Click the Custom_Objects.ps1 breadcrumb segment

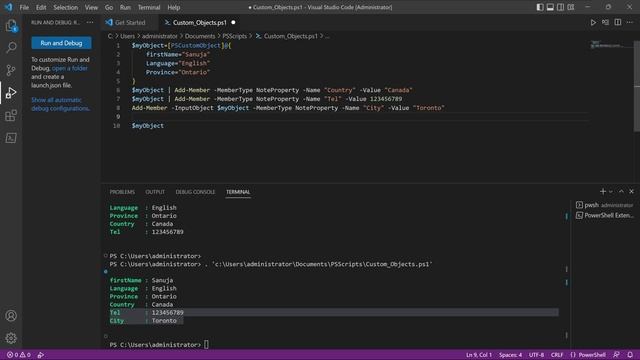pyautogui.click(x=287, y=36)
